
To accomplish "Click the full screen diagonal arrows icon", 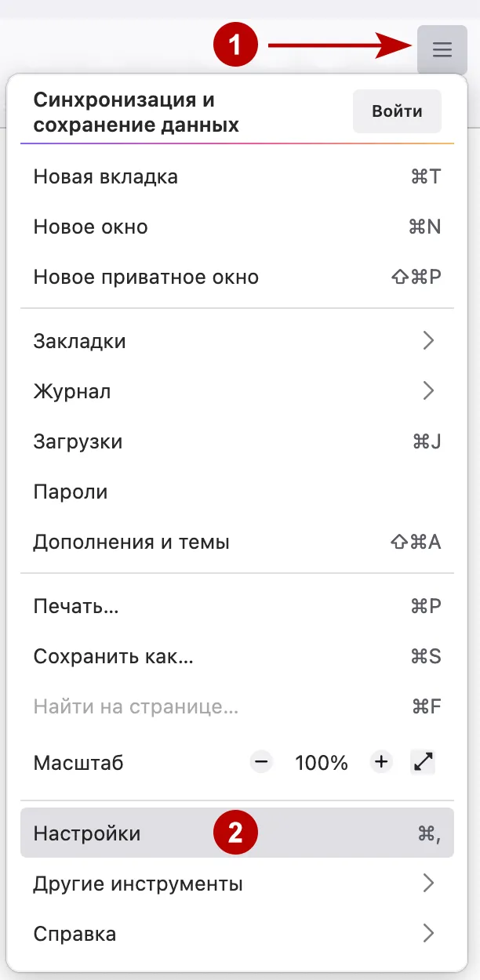I will [x=424, y=761].
